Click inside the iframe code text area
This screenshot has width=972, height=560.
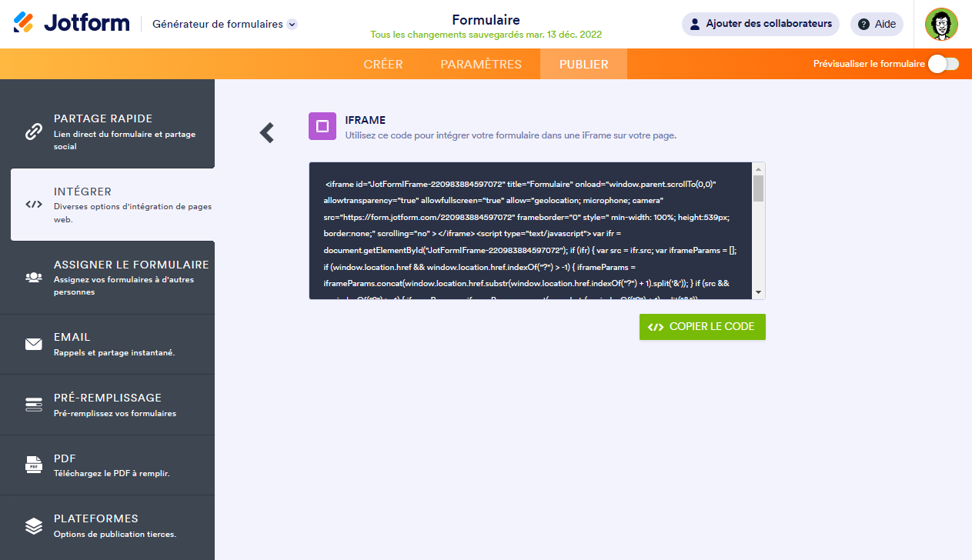click(x=530, y=231)
